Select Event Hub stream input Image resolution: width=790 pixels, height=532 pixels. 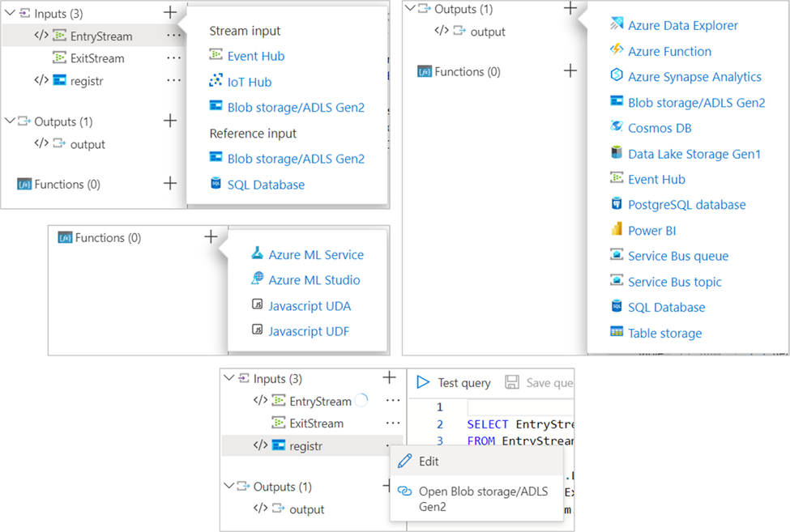point(256,56)
